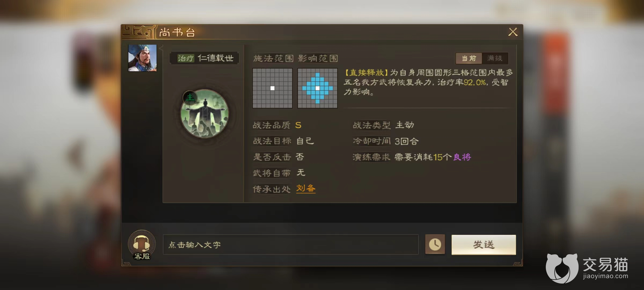Image resolution: width=644 pixels, height=290 pixels.
Task: Click the 影响范围 blue diamond grid
Action: (317, 88)
